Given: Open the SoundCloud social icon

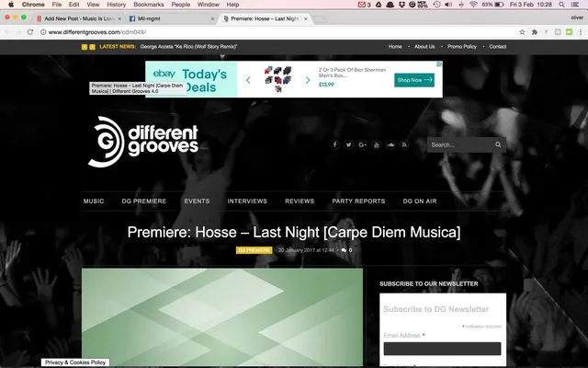Looking at the screenshot, I should (x=390, y=144).
